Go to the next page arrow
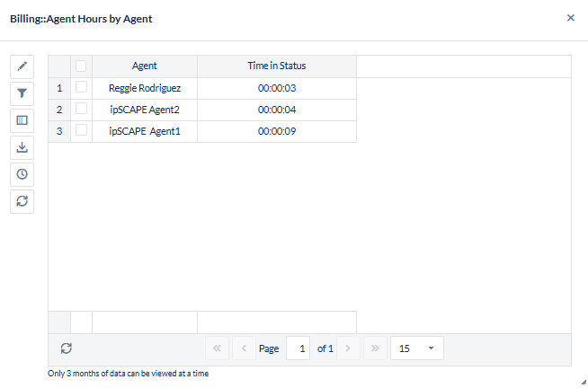588x388 pixels. tap(348, 348)
